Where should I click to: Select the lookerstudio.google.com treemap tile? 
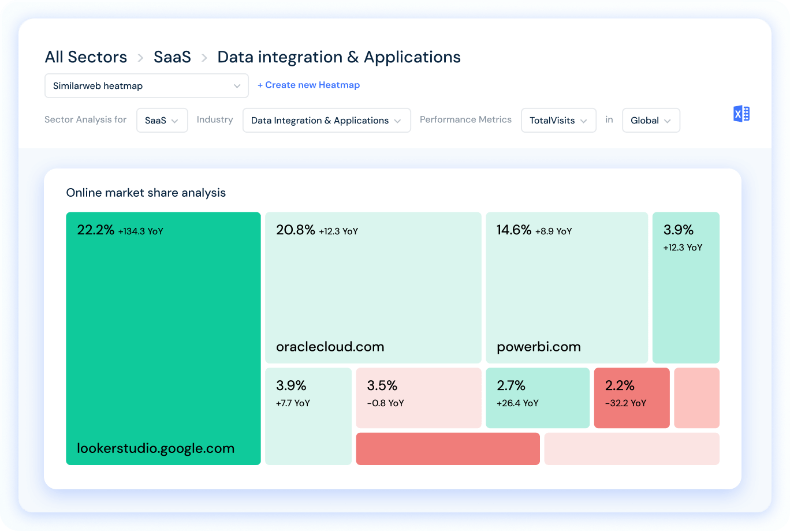tap(163, 338)
